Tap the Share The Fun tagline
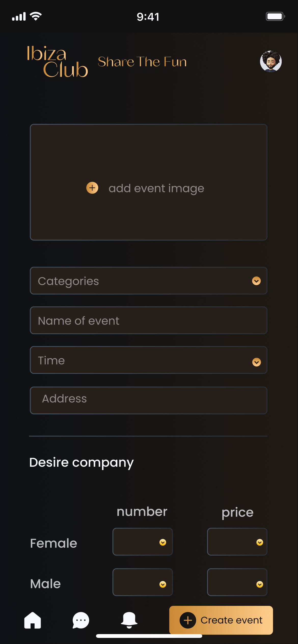Screen dimensions: 298x644 tap(142, 62)
